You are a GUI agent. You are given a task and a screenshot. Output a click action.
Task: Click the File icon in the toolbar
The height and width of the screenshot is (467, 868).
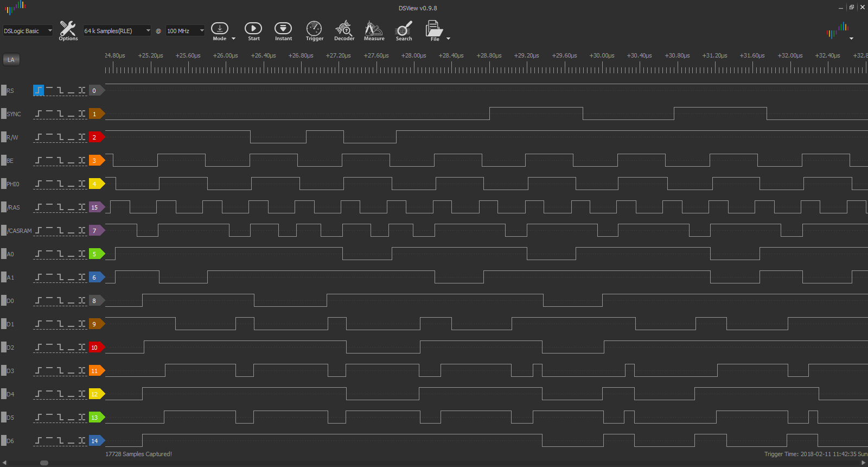coord(433,30)
